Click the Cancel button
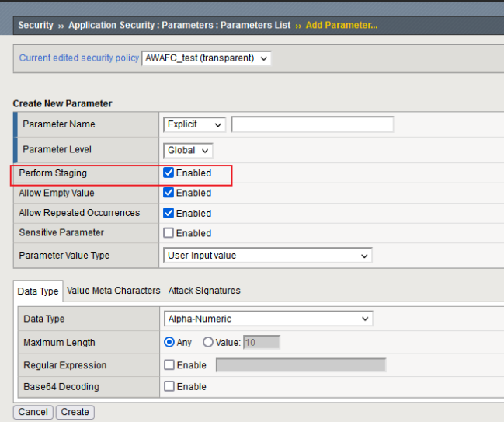 tap(33, 412)
